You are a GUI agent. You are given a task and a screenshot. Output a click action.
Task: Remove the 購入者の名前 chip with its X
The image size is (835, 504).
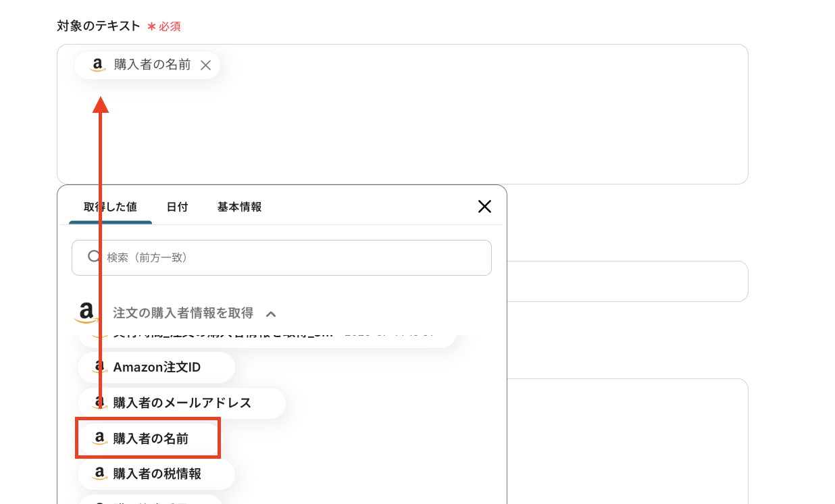206,65
